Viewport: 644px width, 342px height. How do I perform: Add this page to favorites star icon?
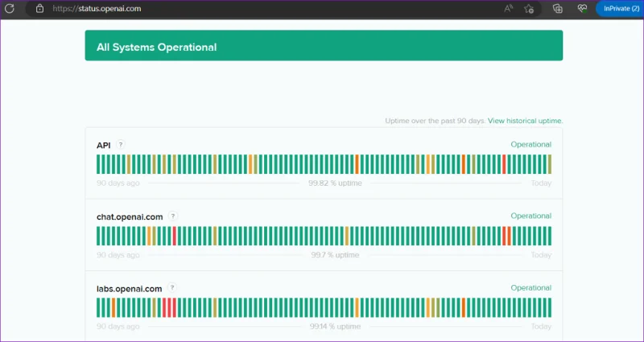[x=529, y=9]
